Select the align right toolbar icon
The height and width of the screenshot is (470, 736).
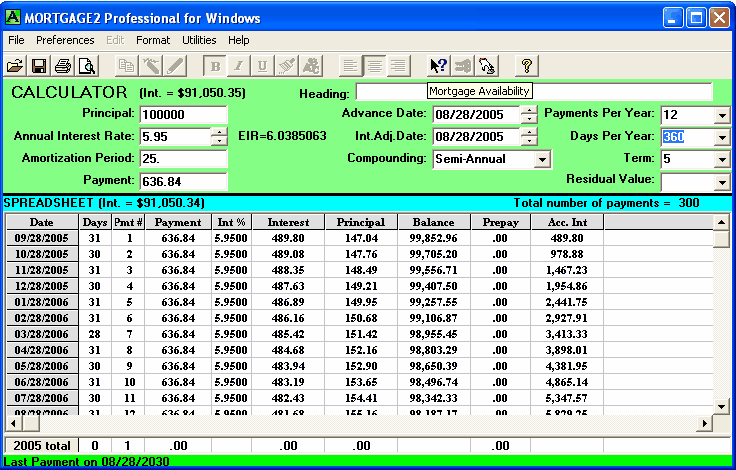(x=398, y=66)
